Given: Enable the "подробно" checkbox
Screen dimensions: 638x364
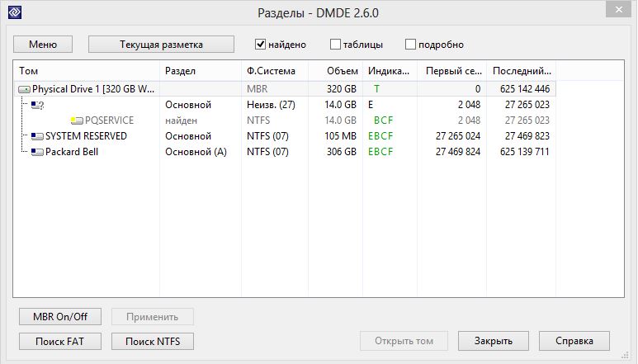Looking at the screenshot, I should tap(410, 45).
